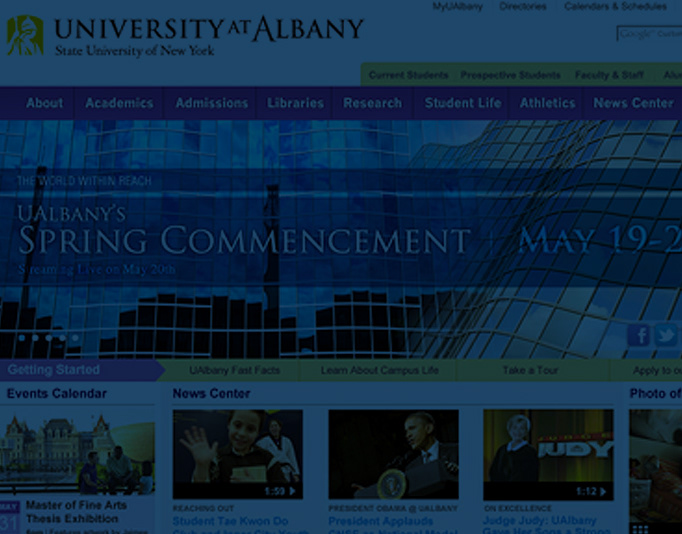Open the Tae Kwon Do video thumbnail

point(237,454)
